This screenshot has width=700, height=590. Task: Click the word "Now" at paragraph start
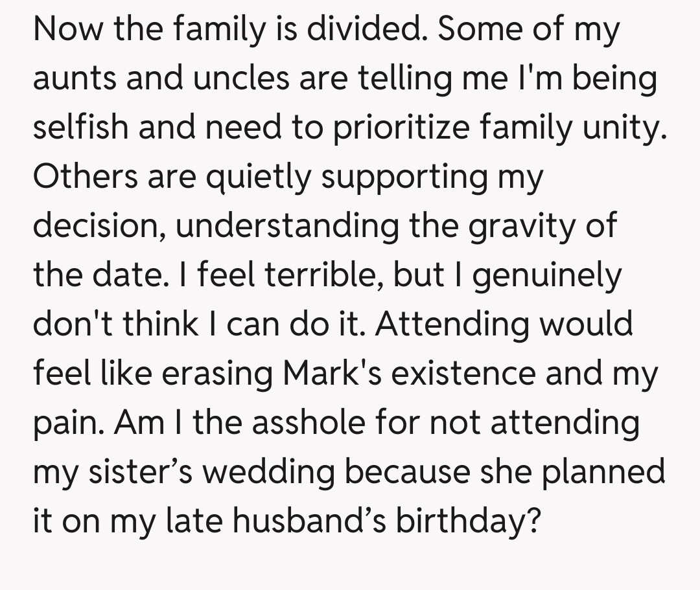[x=68, y=30]
